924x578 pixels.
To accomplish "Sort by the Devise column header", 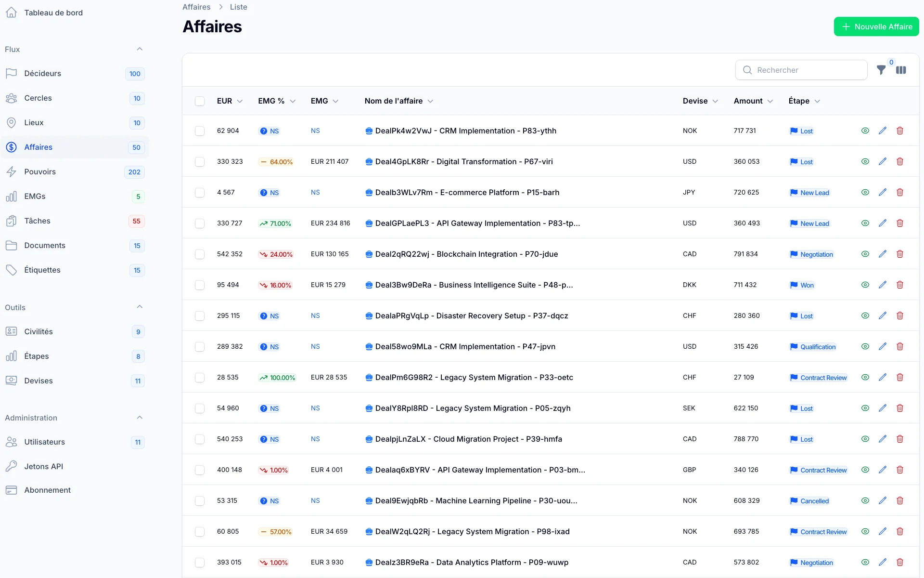I will coord(700,101).
